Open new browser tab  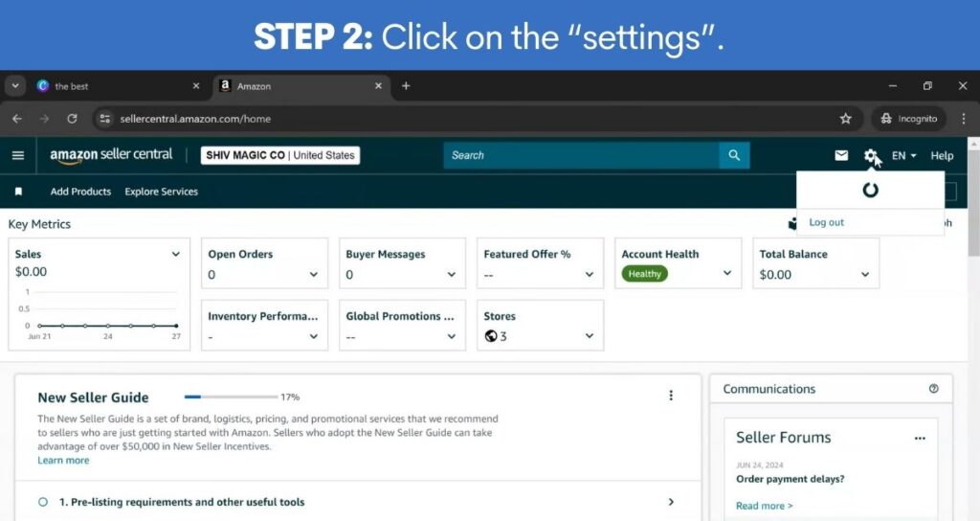pyautogui.click(x=406, y=85)
